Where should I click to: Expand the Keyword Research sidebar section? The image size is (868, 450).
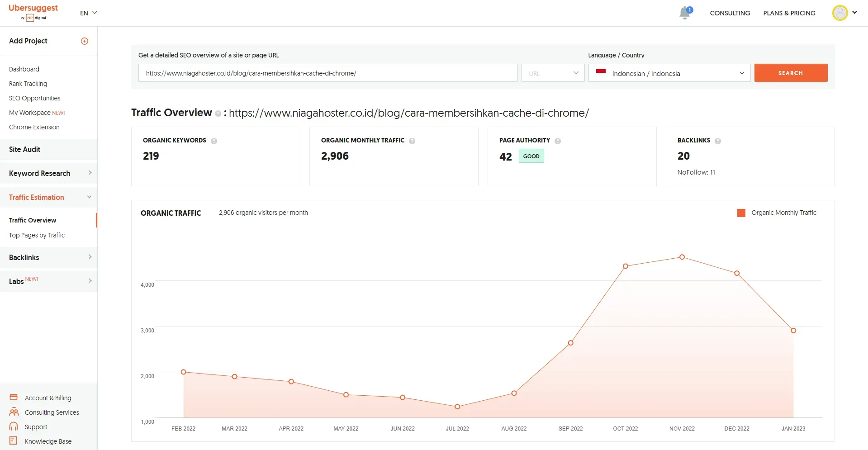pyautogui.click(x=49, y=173)
